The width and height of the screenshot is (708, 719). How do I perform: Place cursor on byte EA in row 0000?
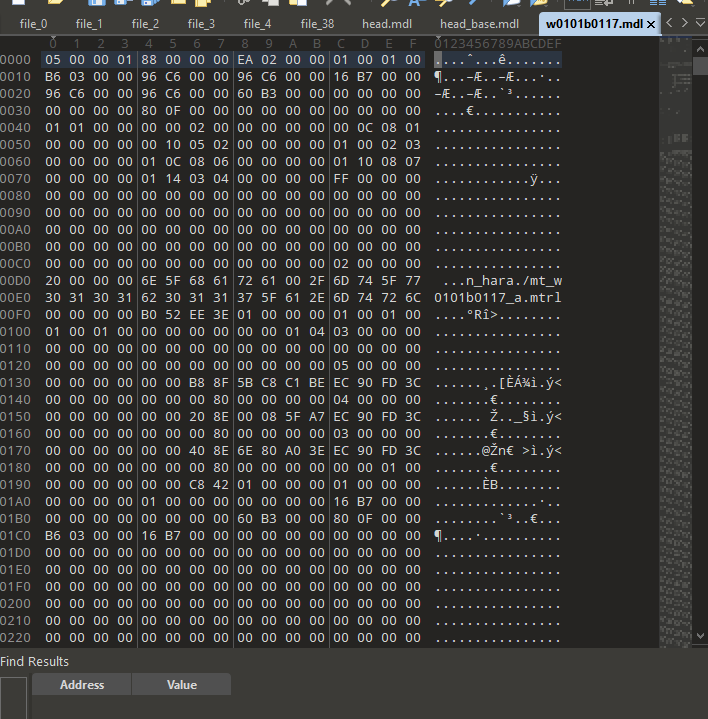pos(245,59)
